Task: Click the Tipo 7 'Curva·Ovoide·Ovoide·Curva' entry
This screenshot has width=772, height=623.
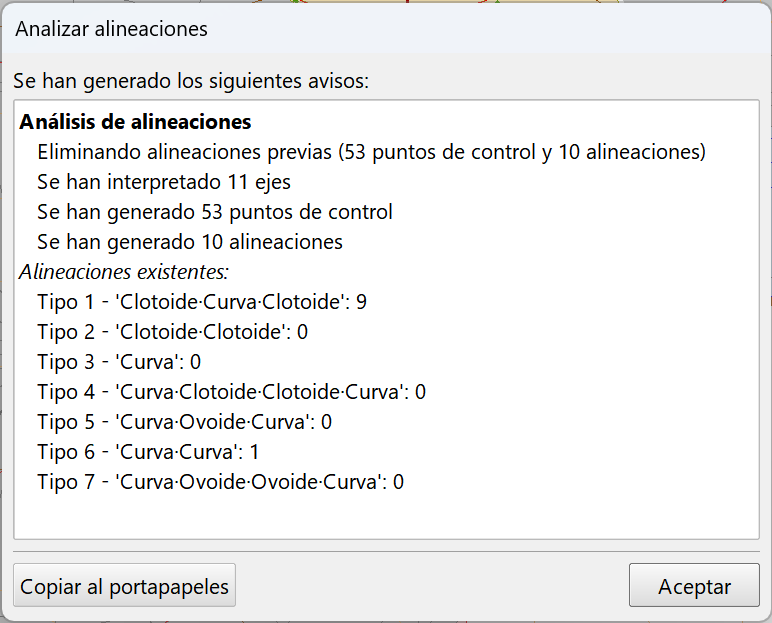Action: tap(220, 481)
